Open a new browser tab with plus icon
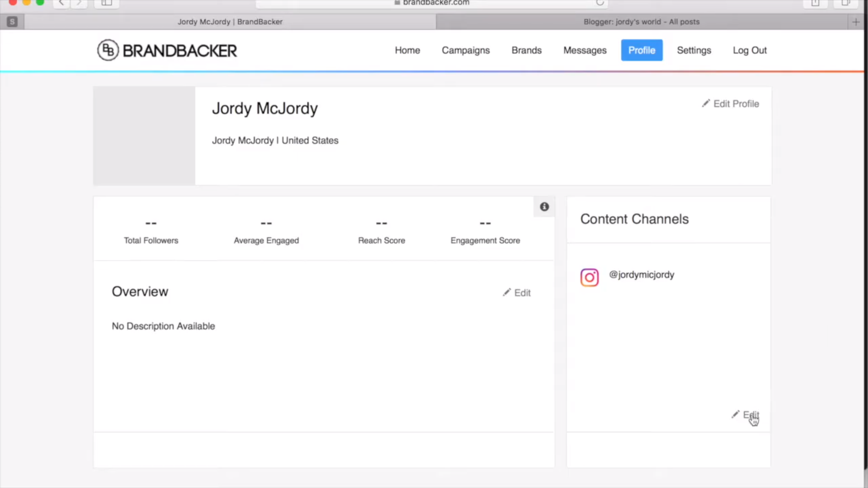868x488 pixels. tap(856, 22)
